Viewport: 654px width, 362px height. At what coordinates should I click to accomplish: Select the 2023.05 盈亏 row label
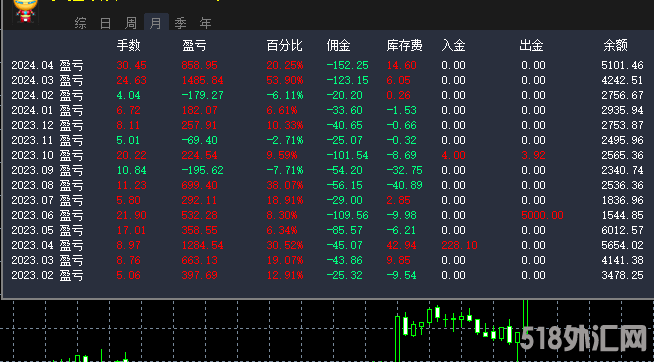[47, 231]
